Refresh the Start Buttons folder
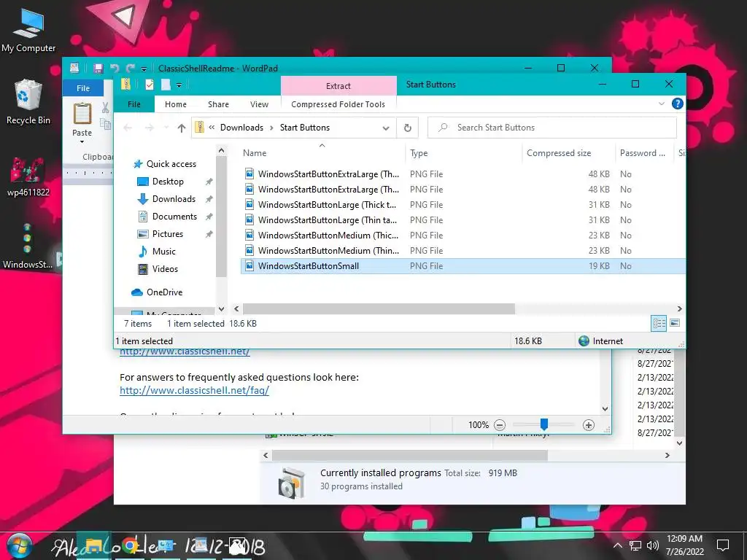 407,128
